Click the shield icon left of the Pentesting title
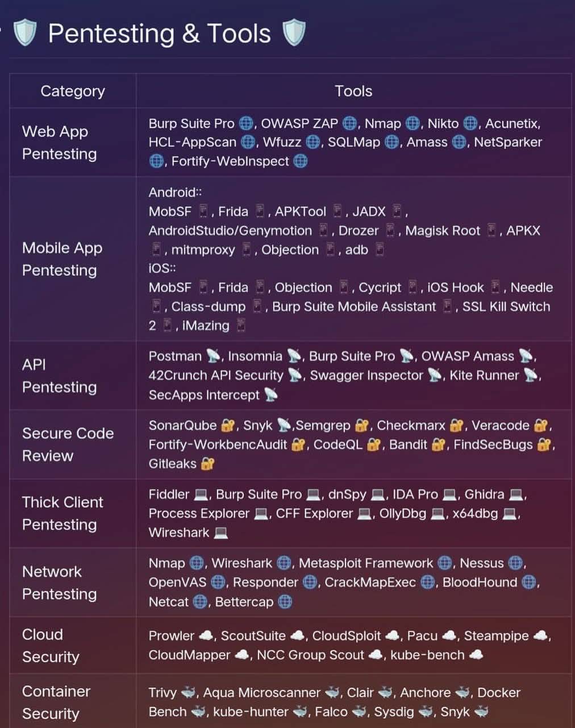The height and width of the screenshot is (728, 575). click(x=24, y=33)
